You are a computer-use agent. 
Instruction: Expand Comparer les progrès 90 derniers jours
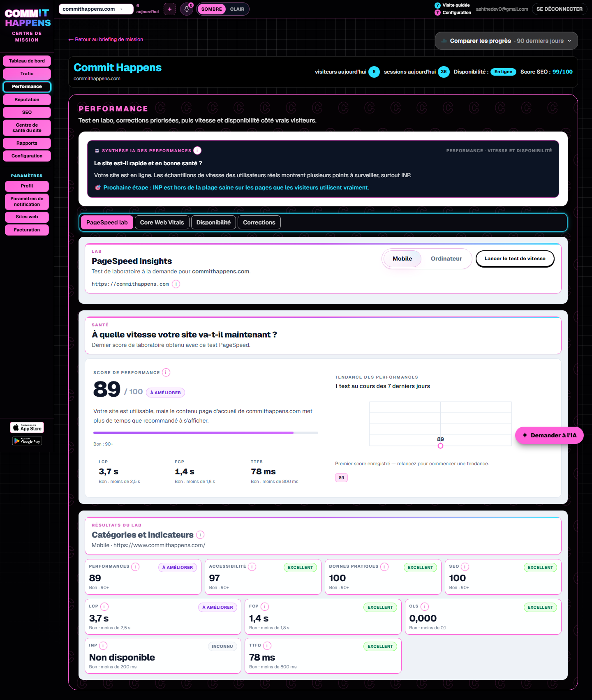pos(506,41)
